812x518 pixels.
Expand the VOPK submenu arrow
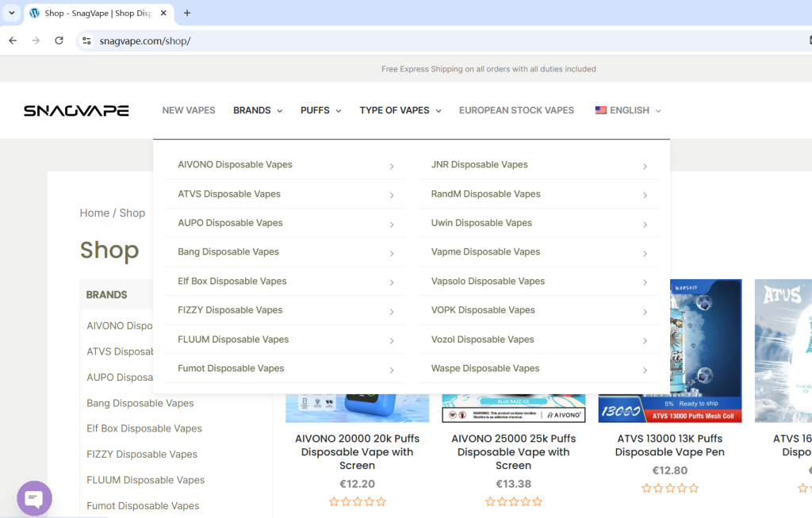tap(645, 312)
